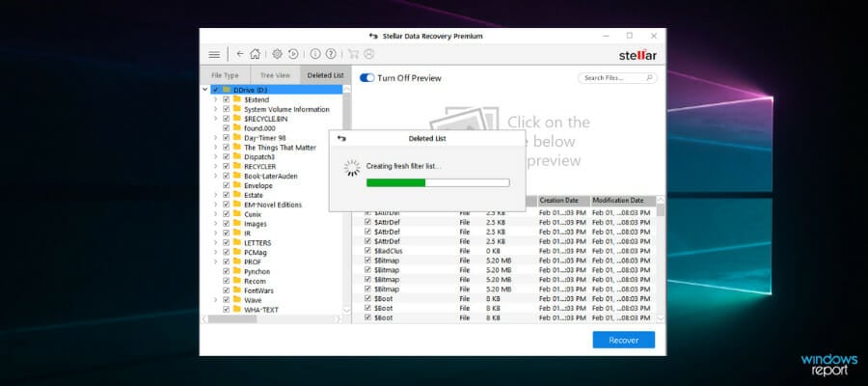Click the back arrow icon

tap(240, 54)
